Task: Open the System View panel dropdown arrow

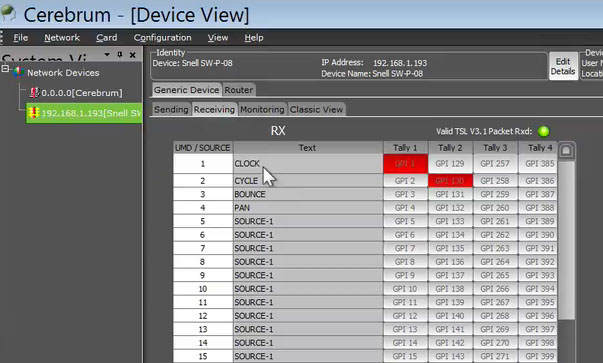Action: [x=107, y=55]
